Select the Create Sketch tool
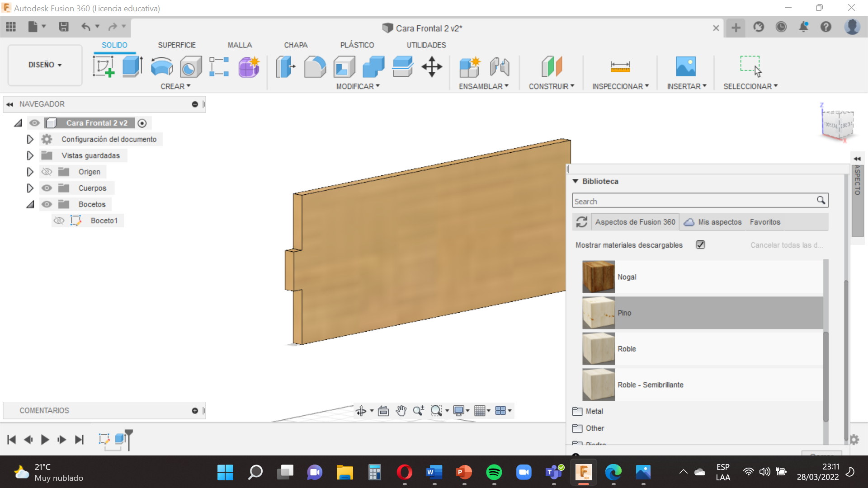This screenshot has height=488, width=868. [x=104, y=66]
